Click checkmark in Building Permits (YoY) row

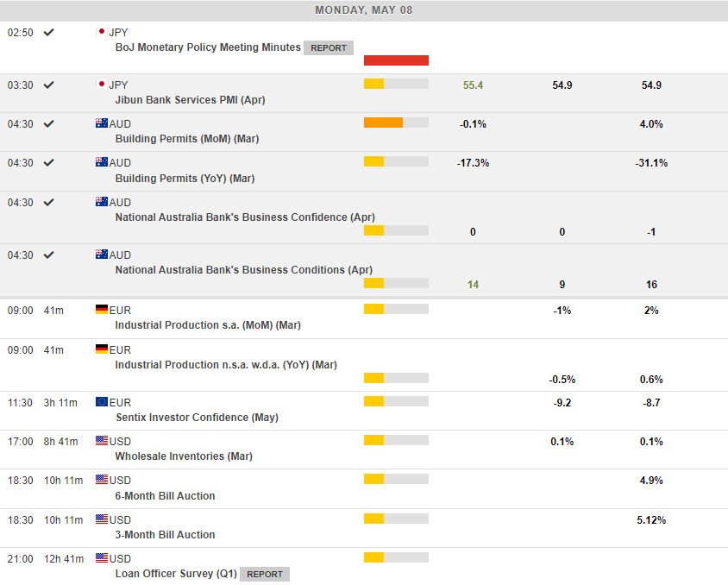click(49, 162)
